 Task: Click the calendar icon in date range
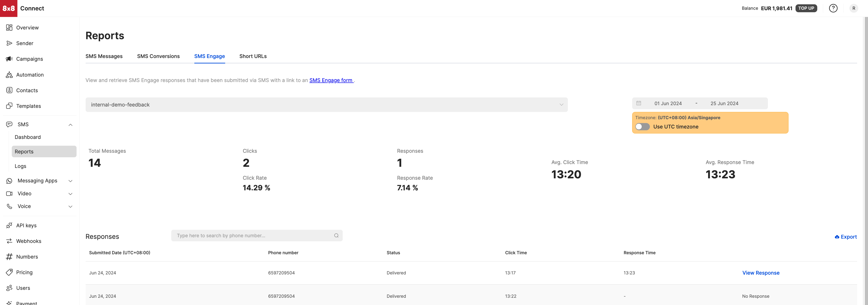click(x=639, y=104)
